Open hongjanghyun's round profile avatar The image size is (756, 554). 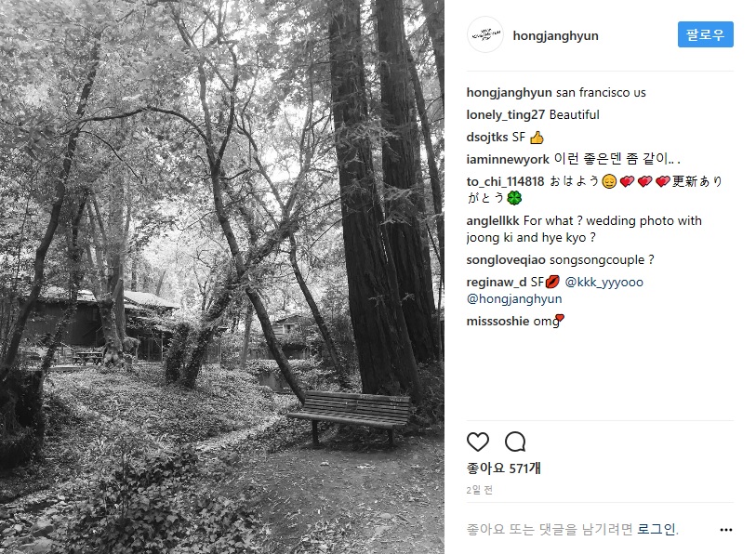[x=485, y=34]
